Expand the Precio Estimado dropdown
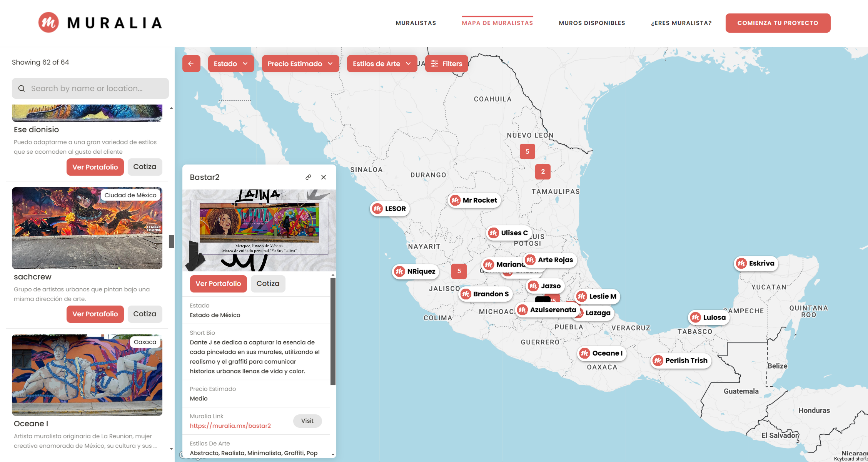Screen dimensions: 868x462 pyautogui.click(x=300, y=63)
